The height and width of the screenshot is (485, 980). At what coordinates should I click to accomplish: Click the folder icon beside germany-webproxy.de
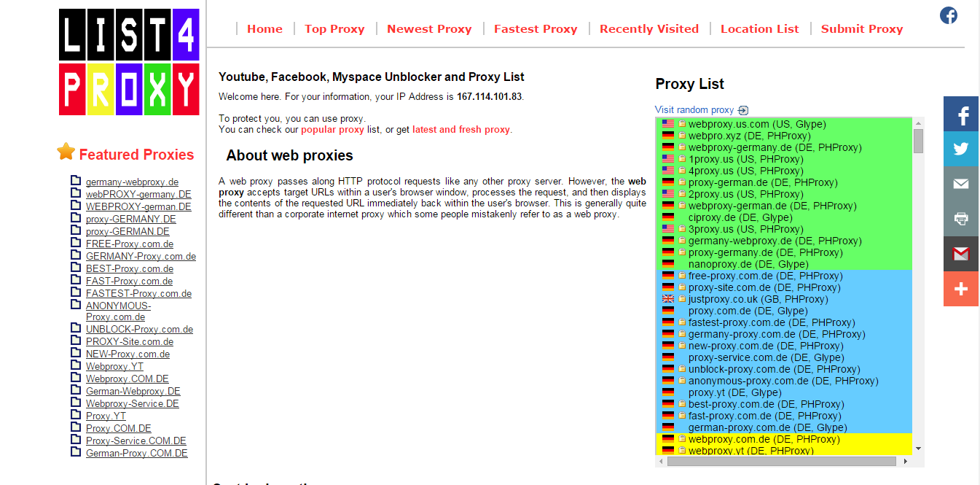click(x=76, y=181)
